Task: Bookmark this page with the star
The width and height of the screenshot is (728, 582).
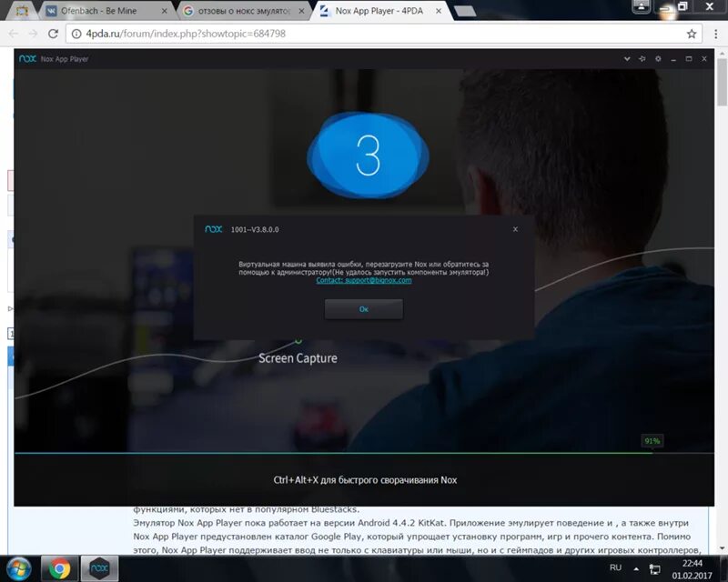Action: 692,34
